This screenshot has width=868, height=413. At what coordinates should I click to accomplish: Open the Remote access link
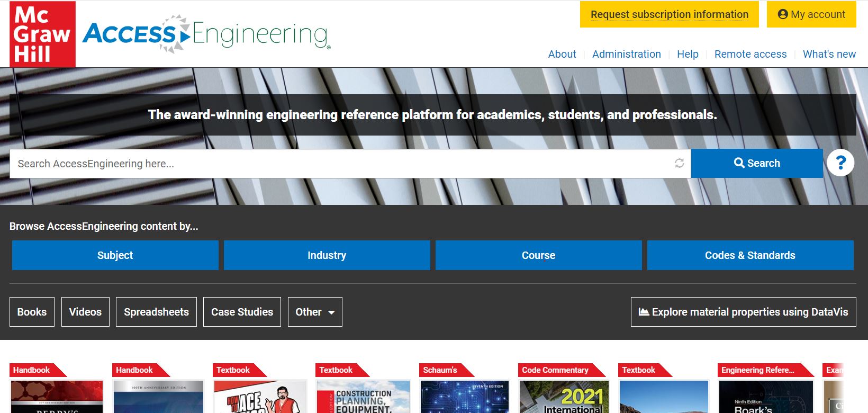point(750,54)
